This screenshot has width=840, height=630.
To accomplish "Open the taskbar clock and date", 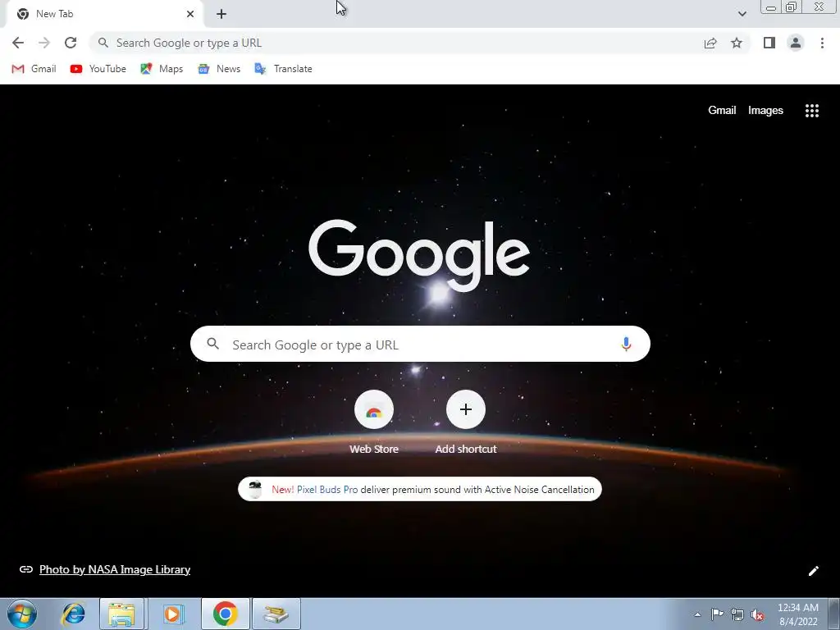I will (797, 614).
